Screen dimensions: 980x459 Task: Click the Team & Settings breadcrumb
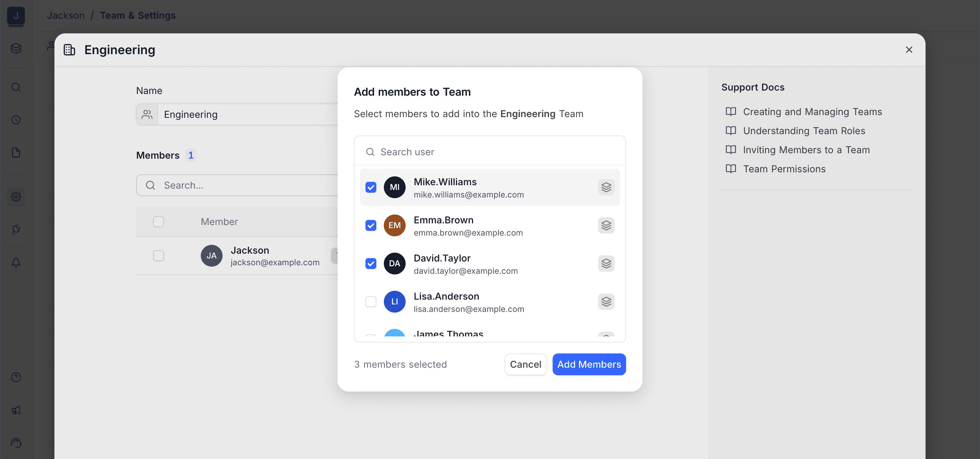(138, 15)
